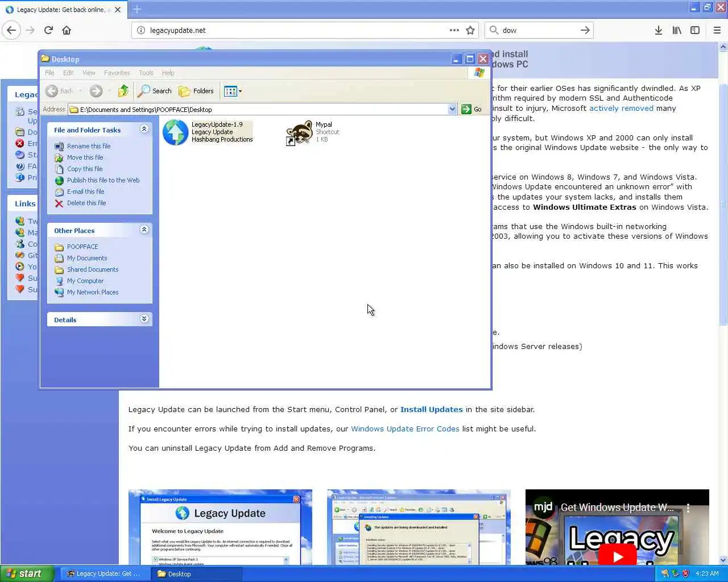
Task: Toggle the Folders pane button
Action: pyautogui.click(x=196, y=91)
